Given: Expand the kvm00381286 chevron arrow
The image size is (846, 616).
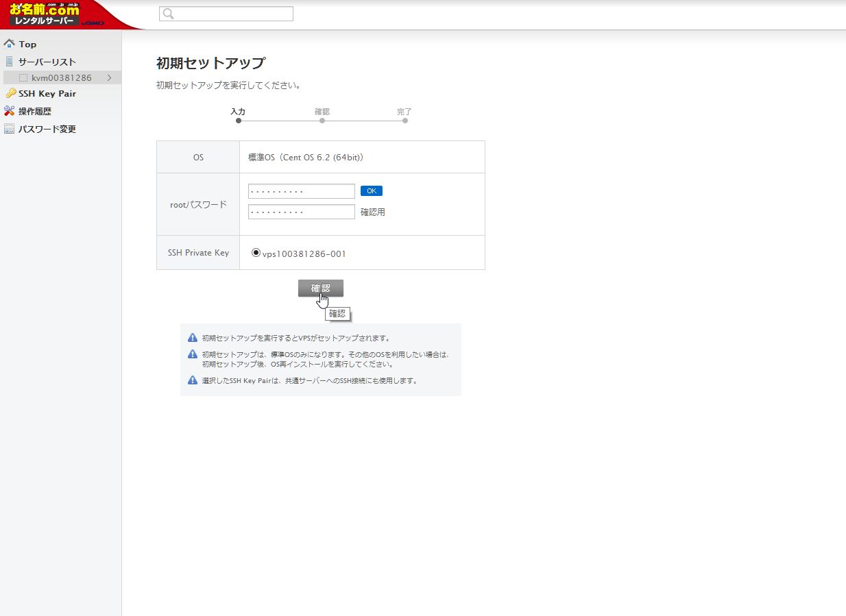Looking at the screenshot, I should tap(109, 77).
